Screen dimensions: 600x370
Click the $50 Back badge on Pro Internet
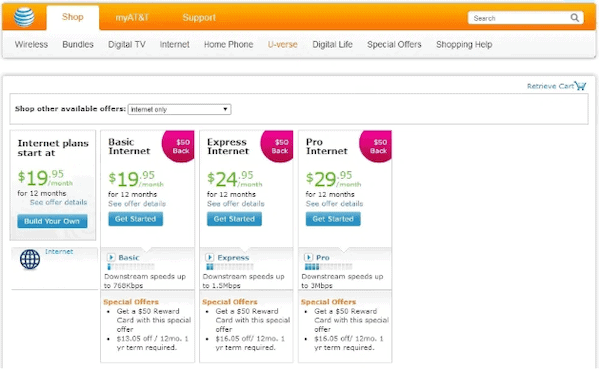[376, 147]
